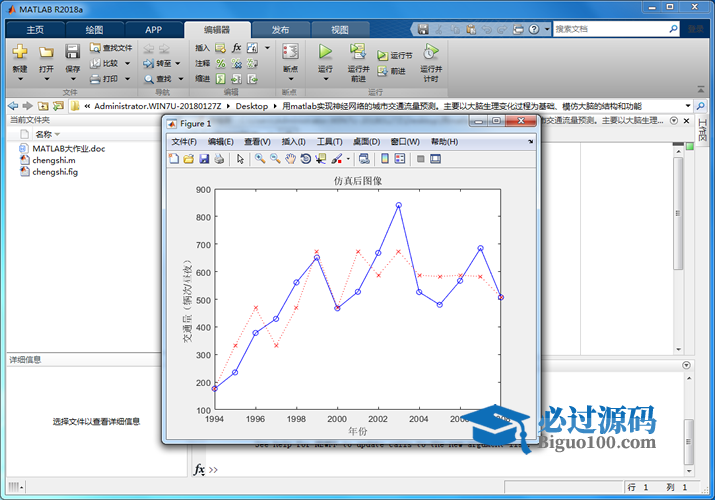Toggle the Insert Colorbar icon in Figure 1
The width and height of the screenshot is (715, 500).
pos(385,159)
